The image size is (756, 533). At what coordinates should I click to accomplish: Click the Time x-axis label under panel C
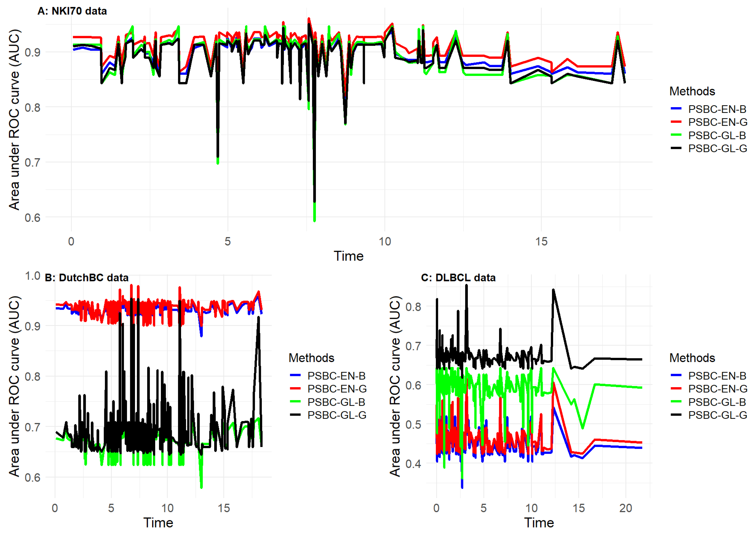pyautogui.click(x=539, y=523)
